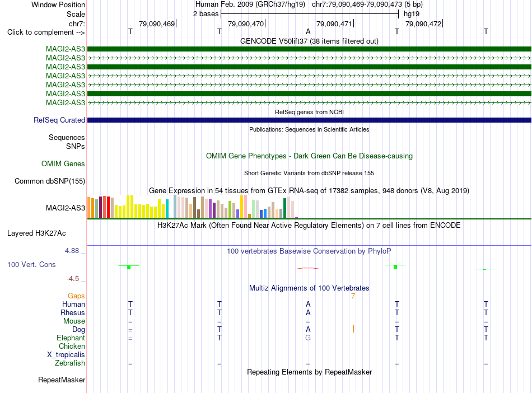Image resolution: width=532 pixels, height=393 pixels.
Task: Click the OMIM Genes track label
Action: click(63, 164)
